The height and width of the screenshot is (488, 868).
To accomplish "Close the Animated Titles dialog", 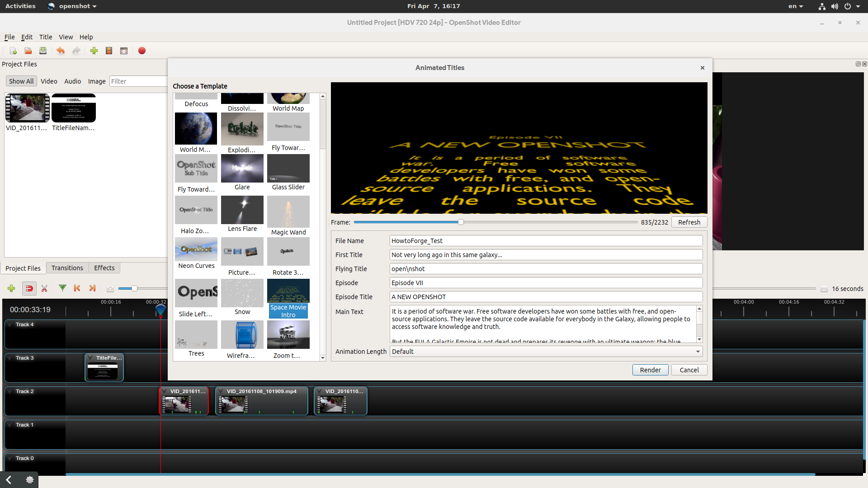I will click(703, 68).
